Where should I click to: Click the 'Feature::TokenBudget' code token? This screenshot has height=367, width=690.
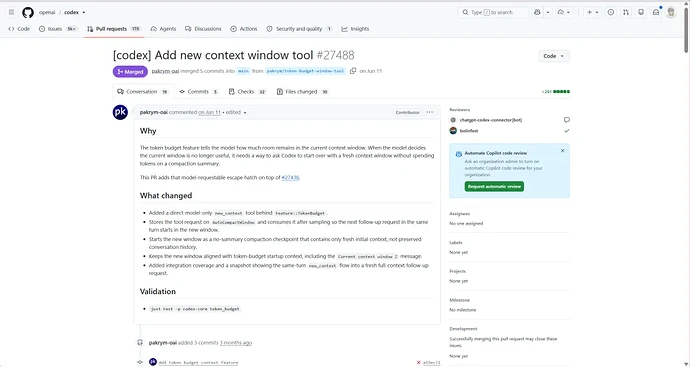(300, 213)
